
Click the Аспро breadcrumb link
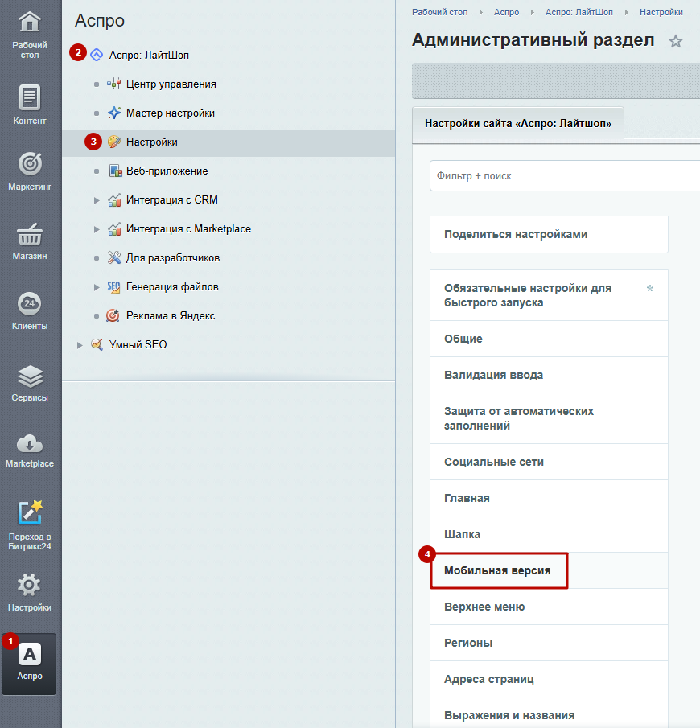[x=506, y=12]
